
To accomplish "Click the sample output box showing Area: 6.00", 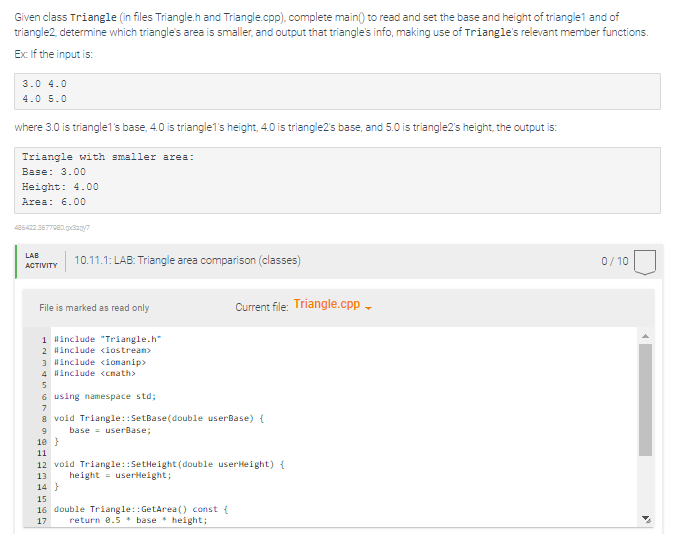I will [337, 180].
